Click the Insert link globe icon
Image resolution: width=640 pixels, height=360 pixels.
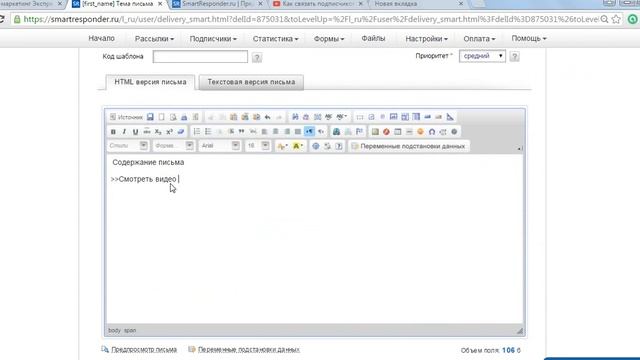(x=336, y=132)
